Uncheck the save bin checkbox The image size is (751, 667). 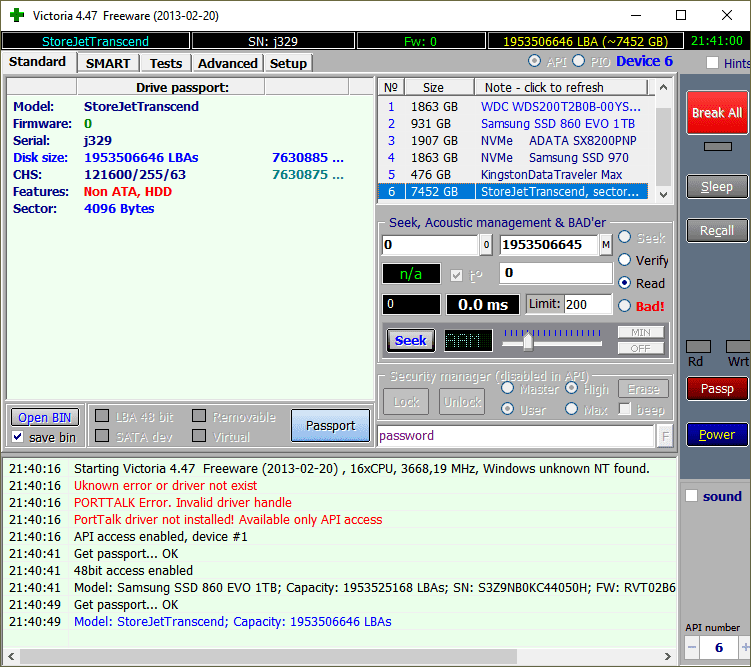[x=18, y=437]
